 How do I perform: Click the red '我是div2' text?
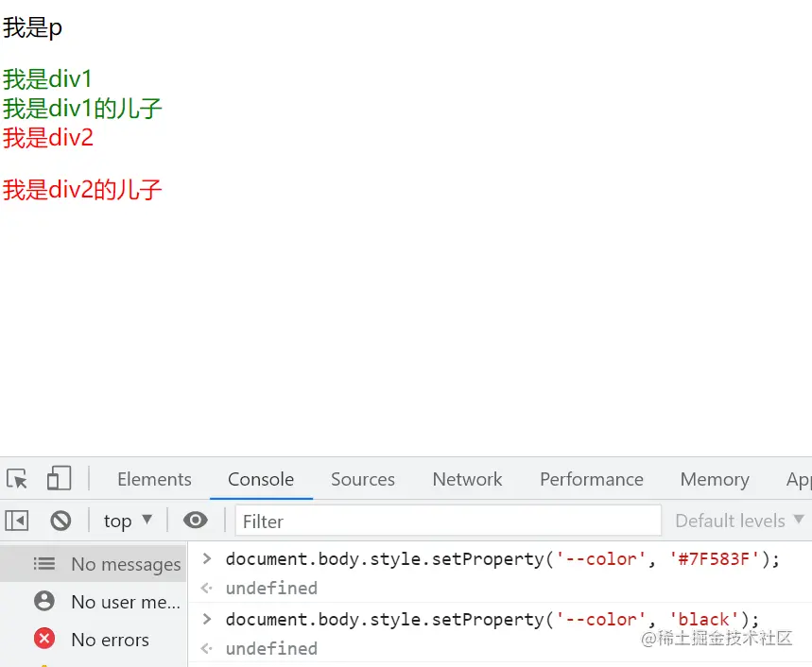(48, 138)
